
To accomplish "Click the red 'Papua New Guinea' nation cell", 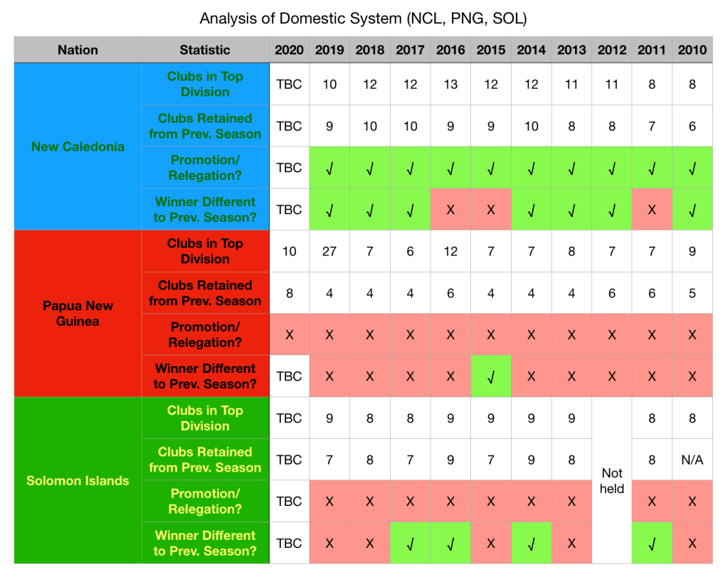I will (78, 313).
